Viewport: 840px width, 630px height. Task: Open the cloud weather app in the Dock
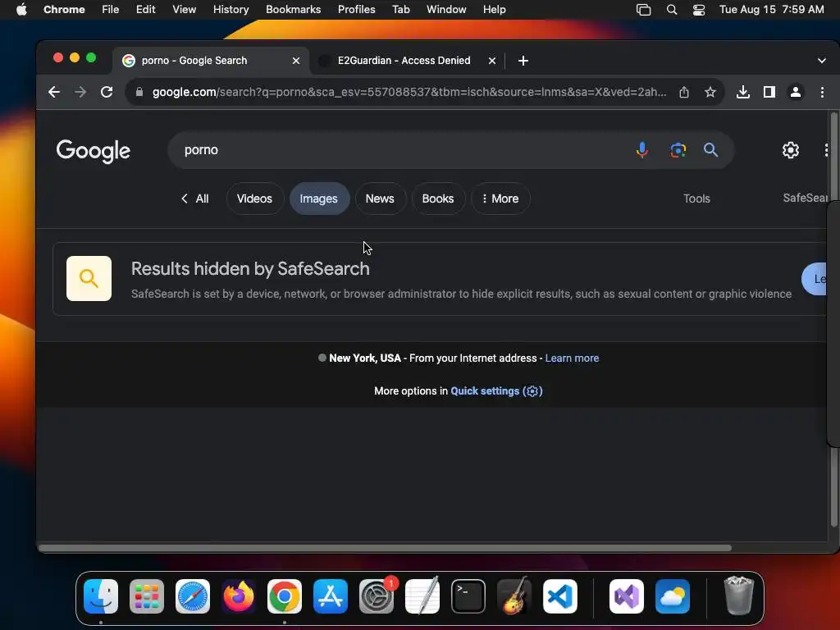coord(673,596)
